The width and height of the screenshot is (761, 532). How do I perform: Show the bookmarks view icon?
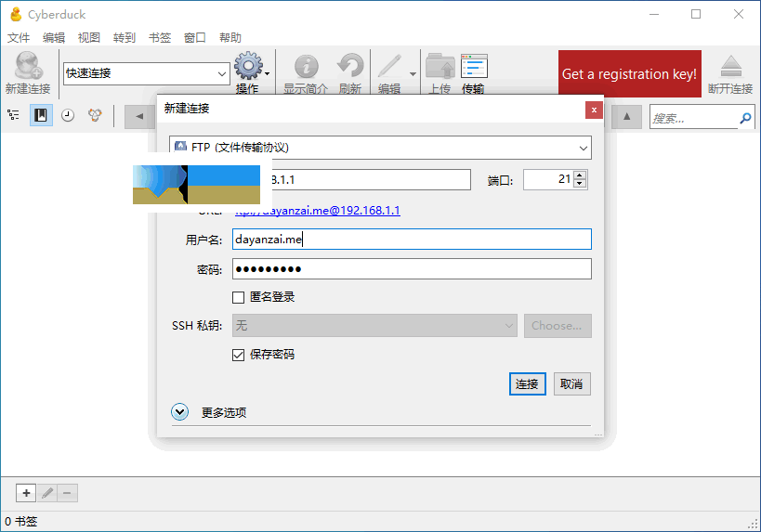click(x=41, y=115)
